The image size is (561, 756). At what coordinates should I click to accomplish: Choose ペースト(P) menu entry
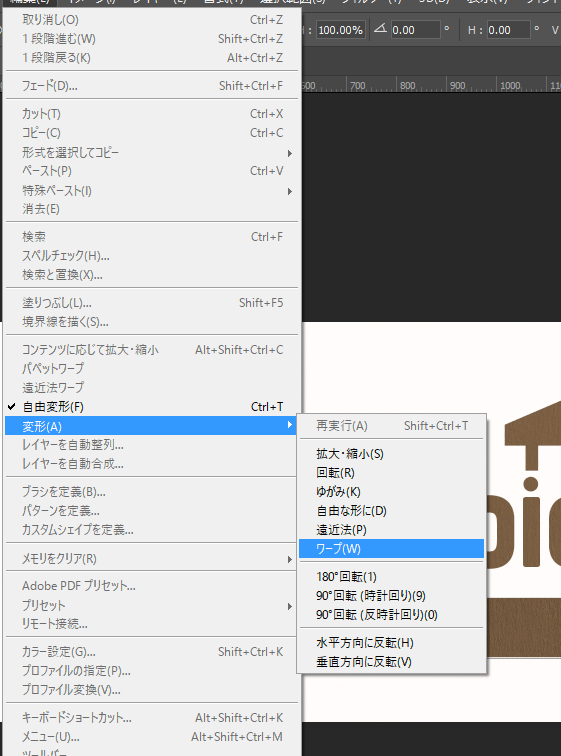click(x=151, y=171)
